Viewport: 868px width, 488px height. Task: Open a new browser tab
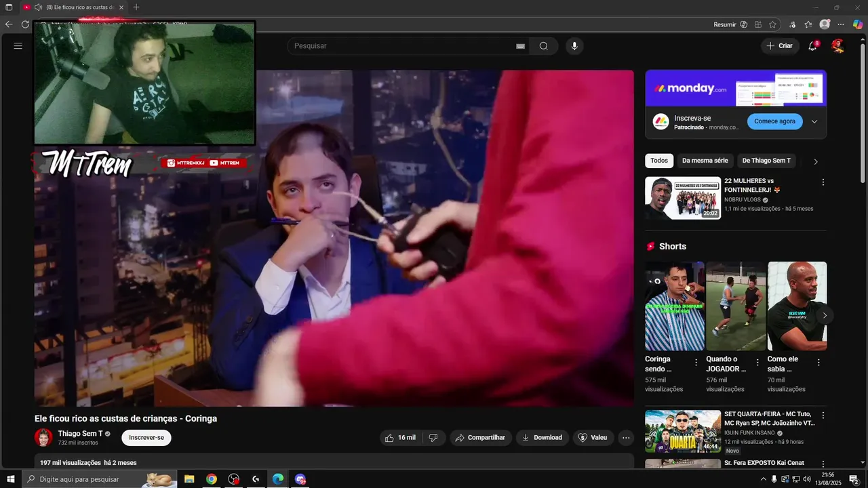(x=136, y=7)
